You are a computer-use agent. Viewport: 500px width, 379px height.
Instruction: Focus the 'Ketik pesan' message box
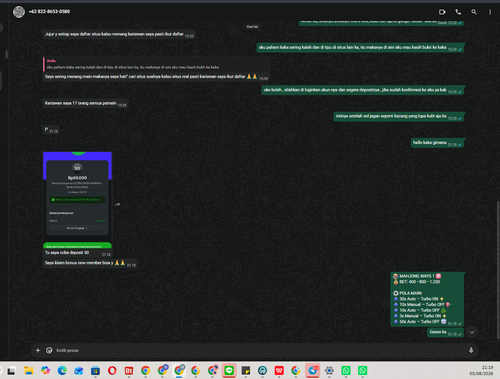pyautogui.click(x=260, y=350)
